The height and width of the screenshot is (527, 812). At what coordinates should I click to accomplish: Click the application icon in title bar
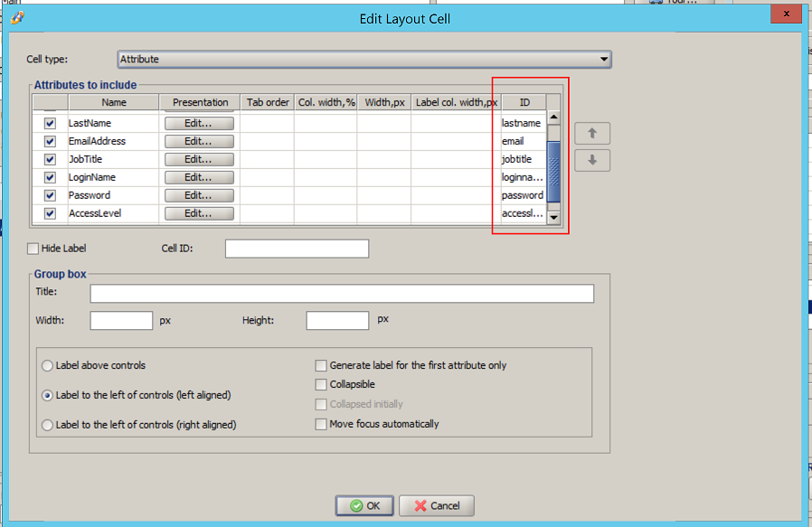click(x=17, y=18)
